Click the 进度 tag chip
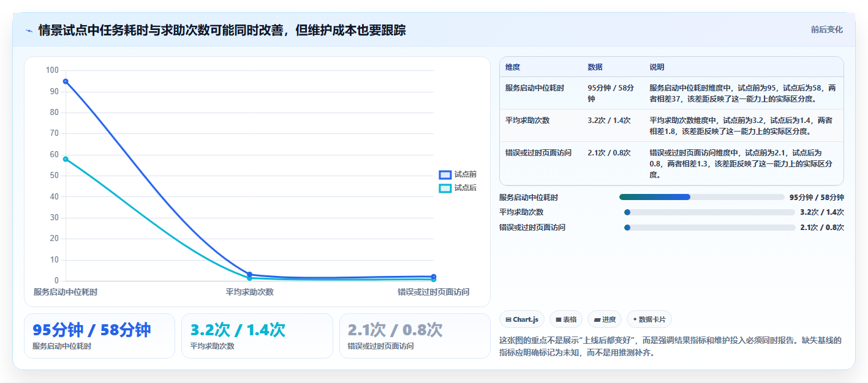Viewport: 868px width, 383px height. (604, 319)
